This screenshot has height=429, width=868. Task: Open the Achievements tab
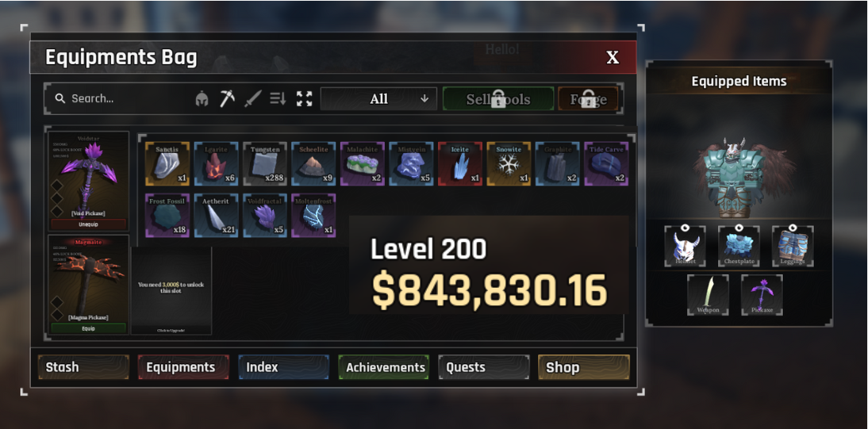(x=384, y=368)
